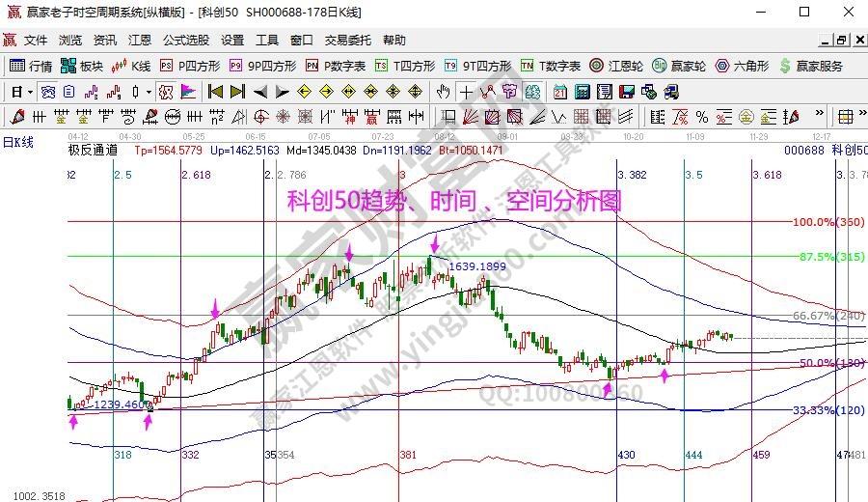Open the candlestick style dropdown arrow
Screen dimensions: 868x502
149,92
